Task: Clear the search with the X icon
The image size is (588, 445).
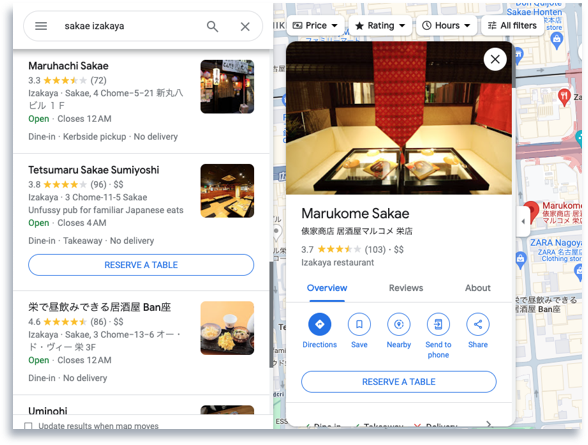Action: click(x=245, y=26)
